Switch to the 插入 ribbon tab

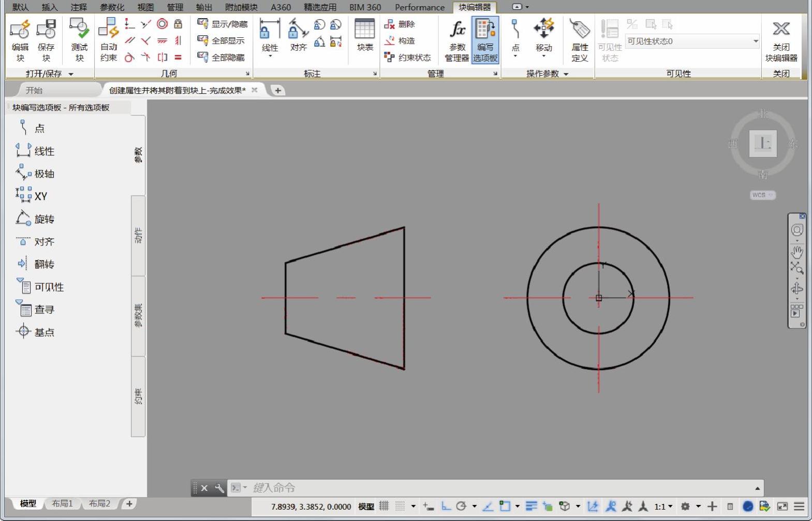[50, 7]
